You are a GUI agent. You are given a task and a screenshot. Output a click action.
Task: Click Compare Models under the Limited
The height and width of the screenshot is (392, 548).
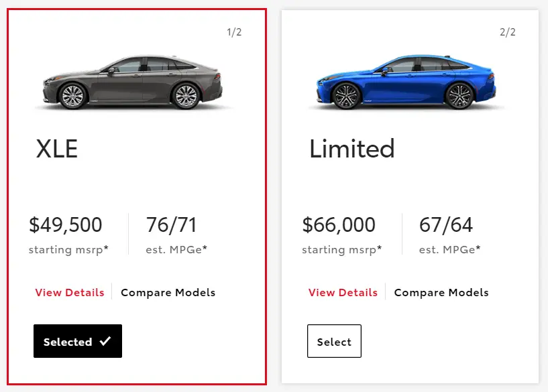tap(441, 293)
